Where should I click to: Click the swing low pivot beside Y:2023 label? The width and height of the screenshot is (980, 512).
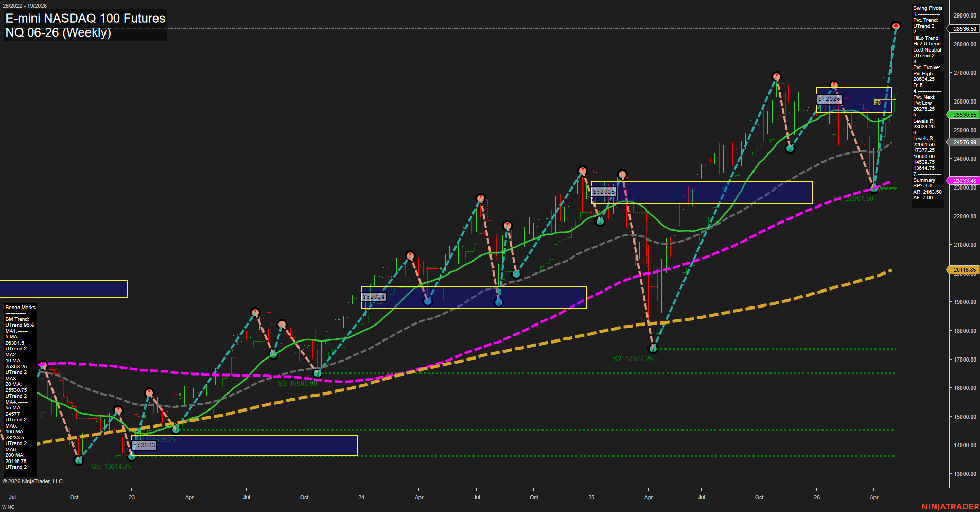131,456
